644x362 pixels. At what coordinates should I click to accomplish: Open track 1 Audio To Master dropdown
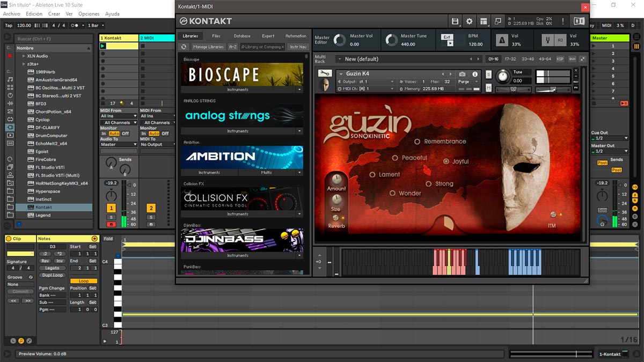pos(119,144)
